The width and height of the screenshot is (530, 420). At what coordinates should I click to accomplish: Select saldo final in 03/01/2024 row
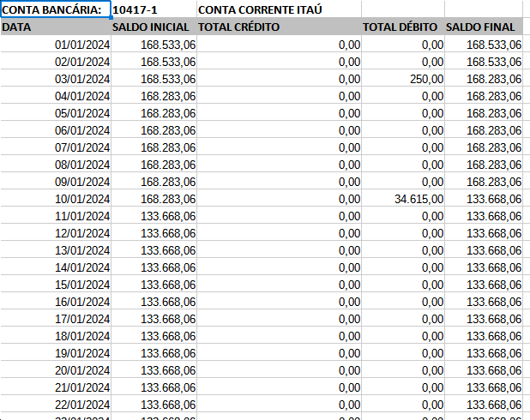[484, 79]
